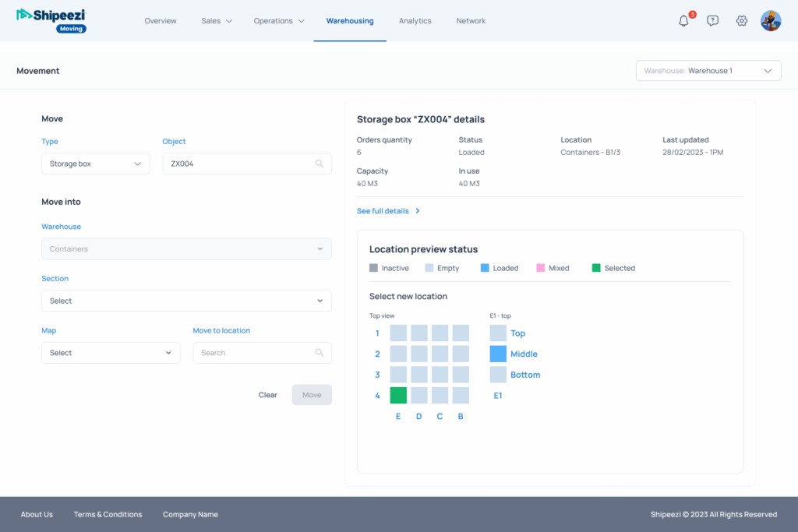798x532 pixels.
Task: Click the Mixed pink legend swatch
Action: tap(540, 268)
